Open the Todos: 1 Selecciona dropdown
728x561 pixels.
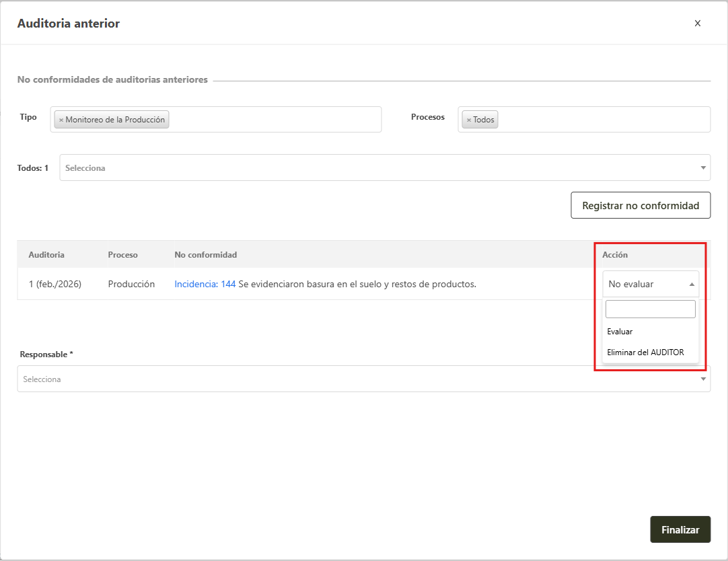385,167
